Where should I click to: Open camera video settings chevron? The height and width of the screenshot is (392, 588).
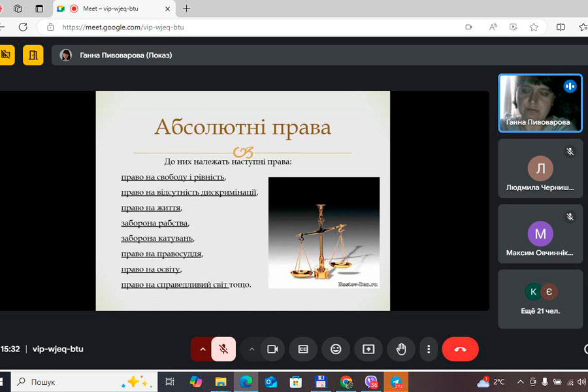pos(252,350)
